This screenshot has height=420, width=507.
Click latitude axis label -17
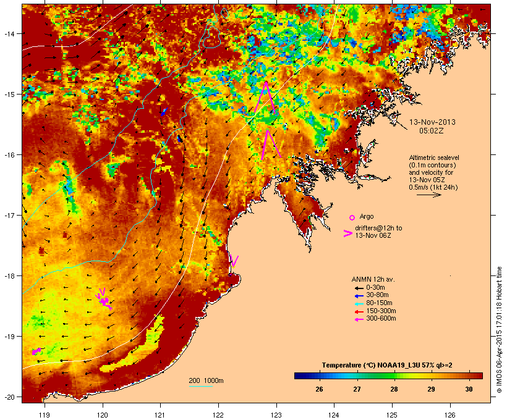point(10,216)
